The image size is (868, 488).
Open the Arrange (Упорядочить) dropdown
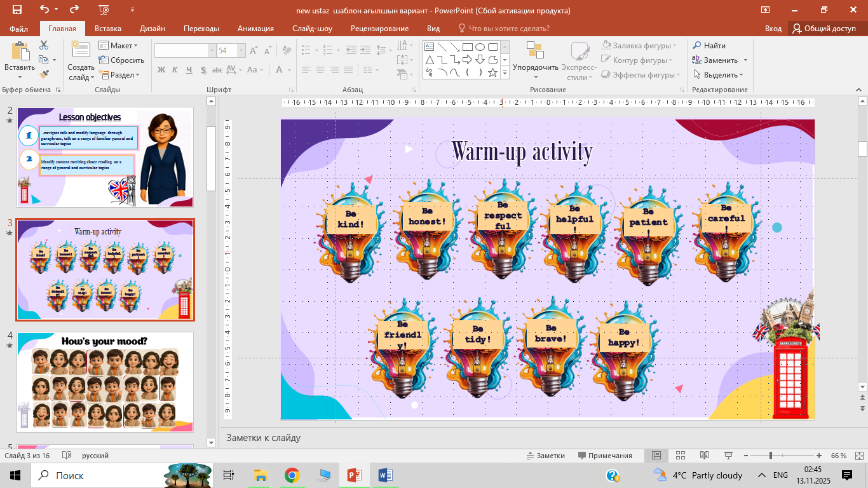coord(535,67)
